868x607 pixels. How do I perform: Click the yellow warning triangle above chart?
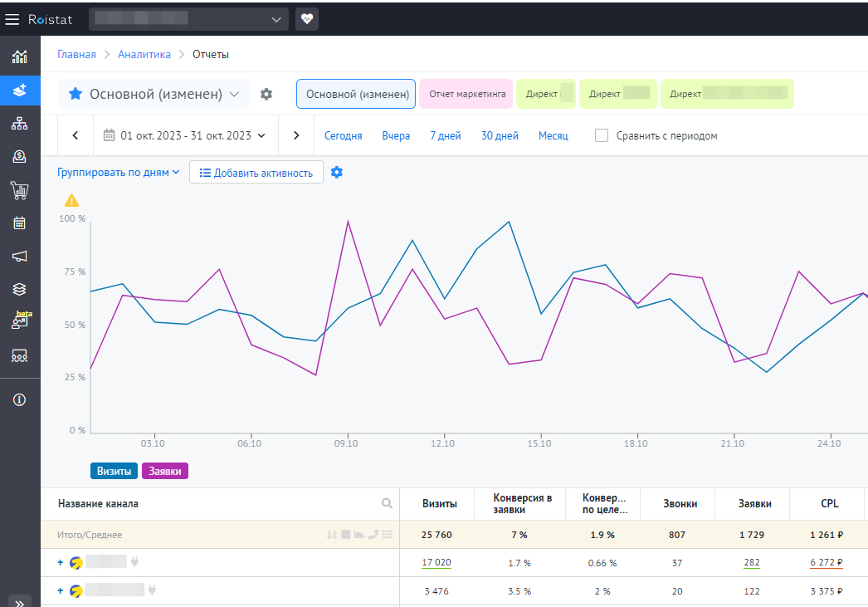tap(72, 200)
